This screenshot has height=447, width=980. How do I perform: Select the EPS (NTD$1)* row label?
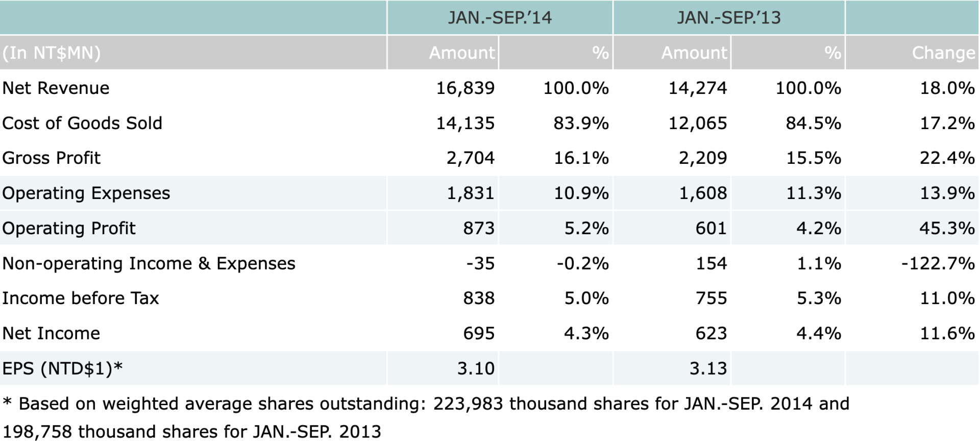coord(62,368)
